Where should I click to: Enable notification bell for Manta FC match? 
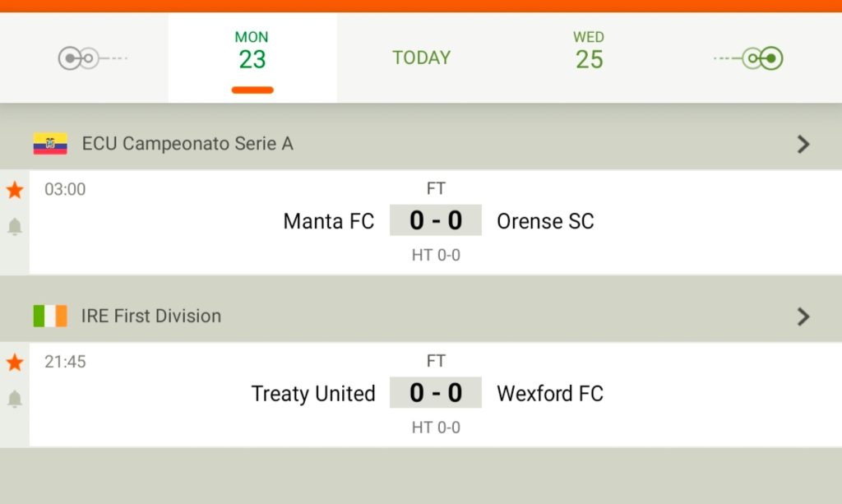(15, 226)
